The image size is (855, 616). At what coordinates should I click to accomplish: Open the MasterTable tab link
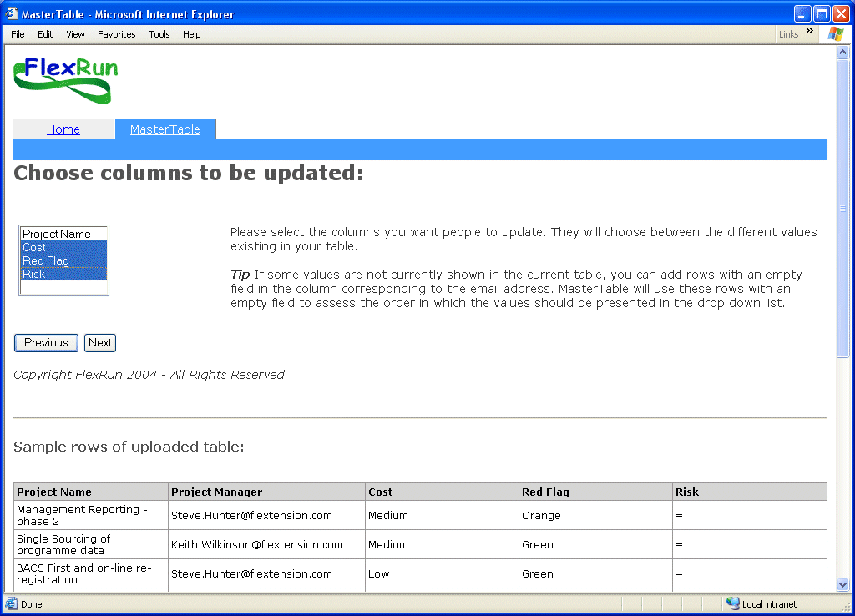[165, 129]
